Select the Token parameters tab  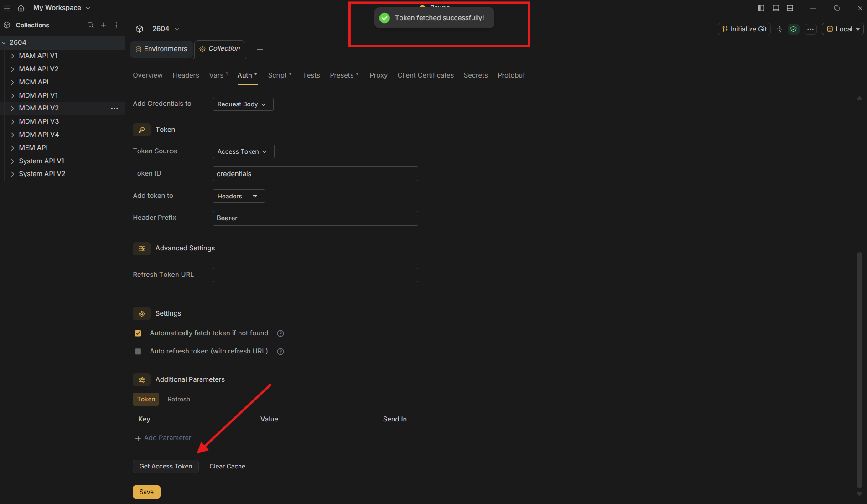click(x=146, y=400)
